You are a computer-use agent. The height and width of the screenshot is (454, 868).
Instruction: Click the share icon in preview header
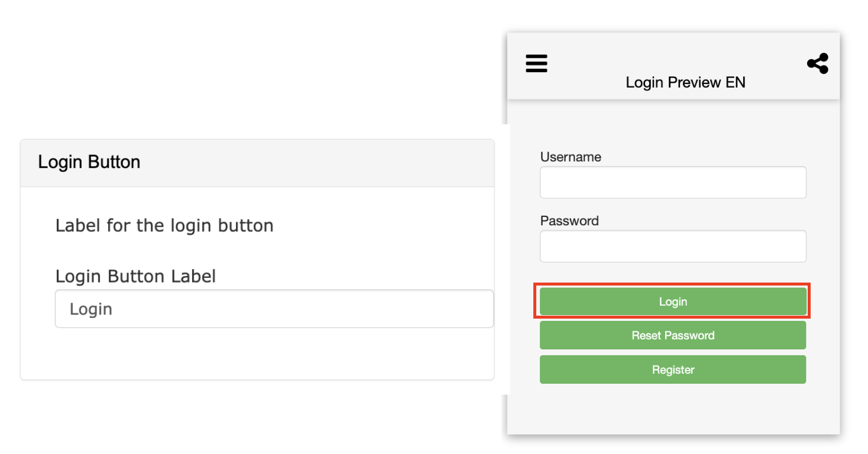tap(817, 63)
